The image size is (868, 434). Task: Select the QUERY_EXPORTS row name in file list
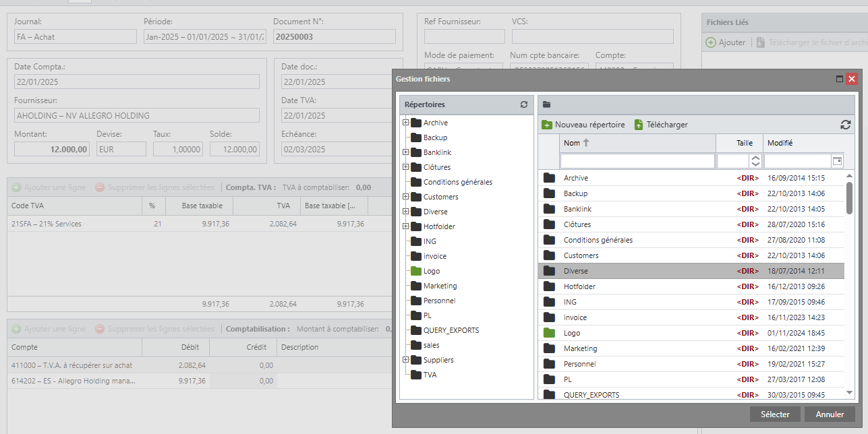pos(591,395)
